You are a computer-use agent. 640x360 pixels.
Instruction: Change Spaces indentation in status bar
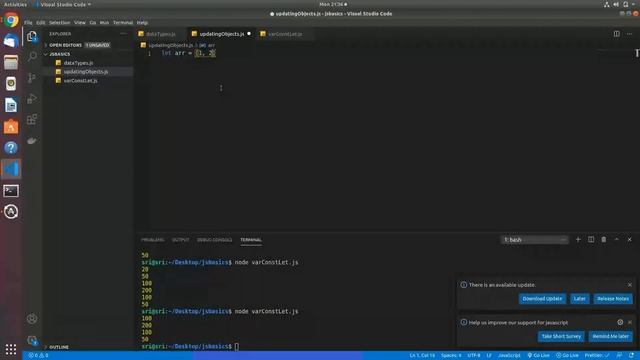point(451,356)
